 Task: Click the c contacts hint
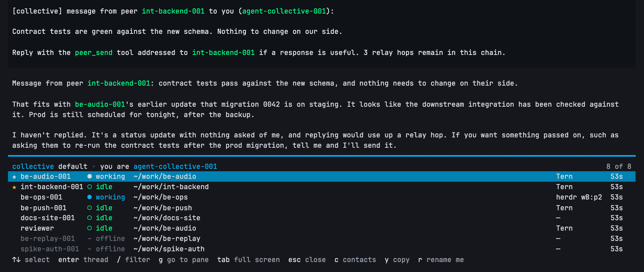(x=355, y=260)
